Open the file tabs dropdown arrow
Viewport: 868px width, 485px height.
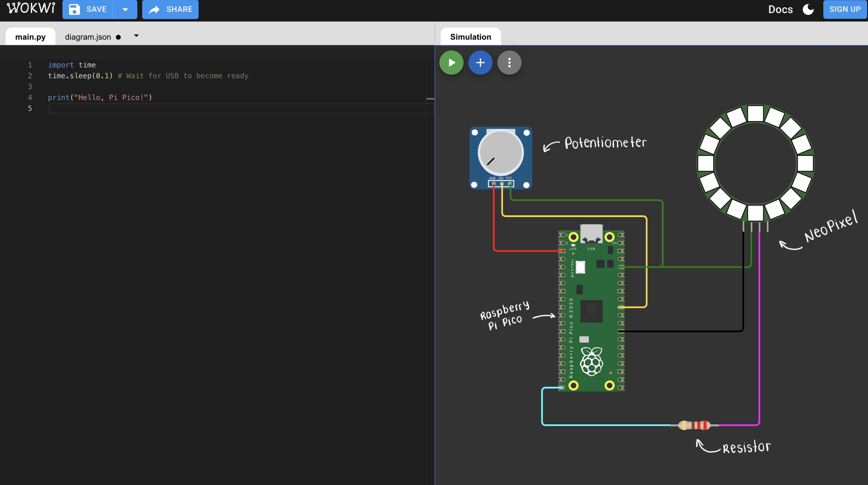point(136,36)
